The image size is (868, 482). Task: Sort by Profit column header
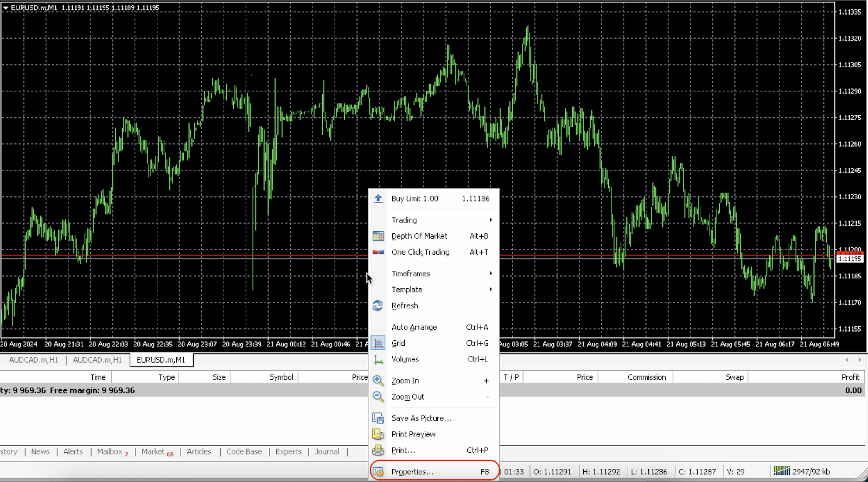pos(807,377)
